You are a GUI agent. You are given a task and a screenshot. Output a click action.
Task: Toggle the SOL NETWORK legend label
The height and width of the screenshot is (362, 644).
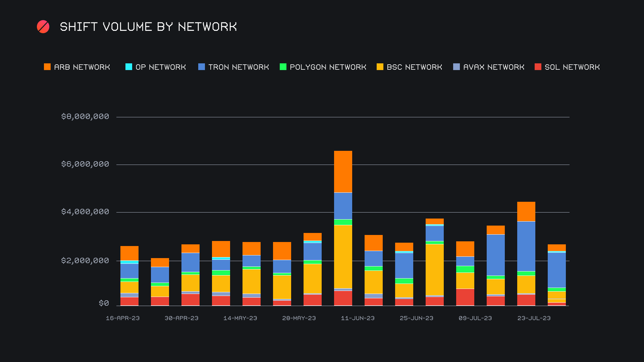point(572,67)
